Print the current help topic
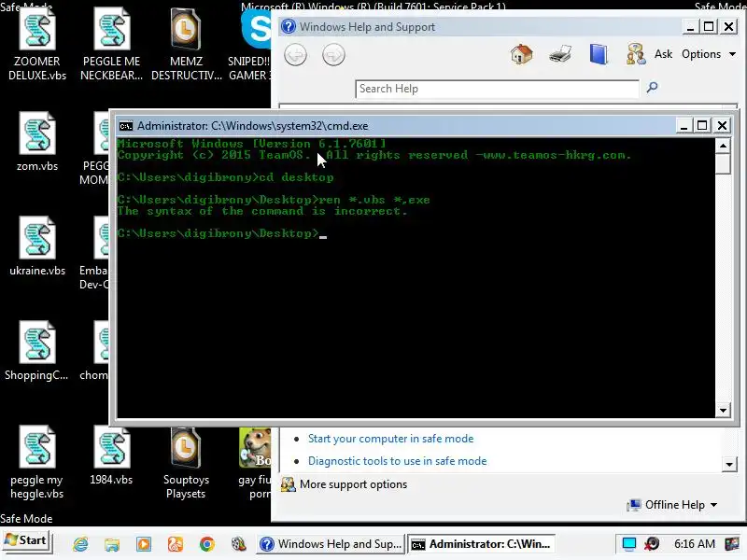 pos(559,54)
